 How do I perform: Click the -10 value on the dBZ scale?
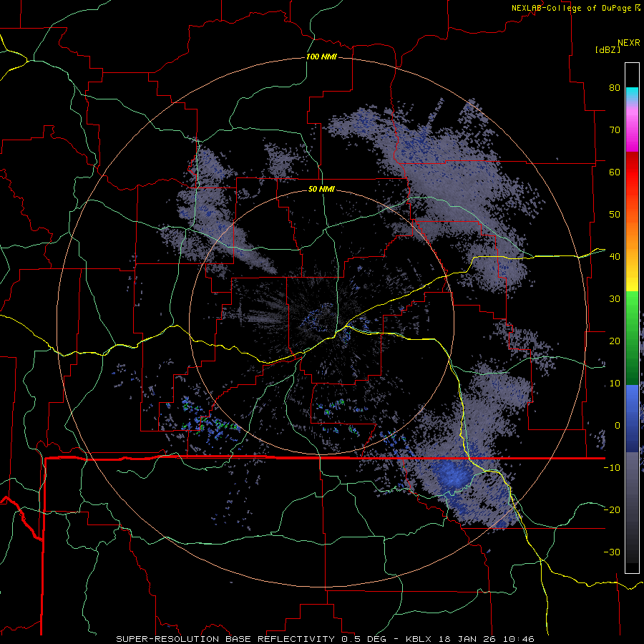coord(612,468)
